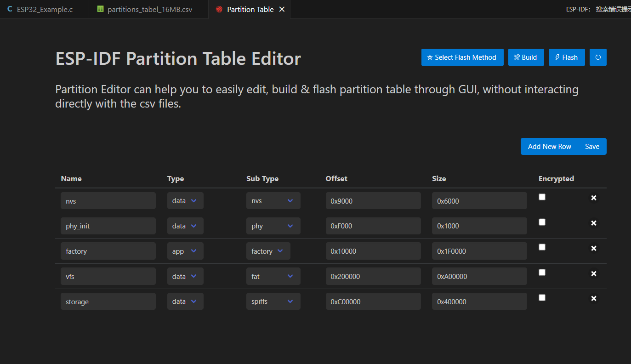
Task: Click Add New Row button
Action: (550, 147)
